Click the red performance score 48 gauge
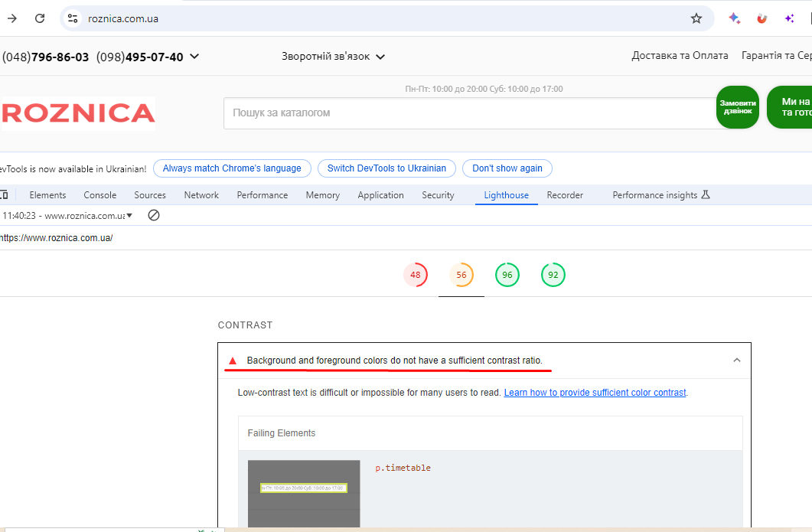Screen dimensions: 812x532 (416, 275)
